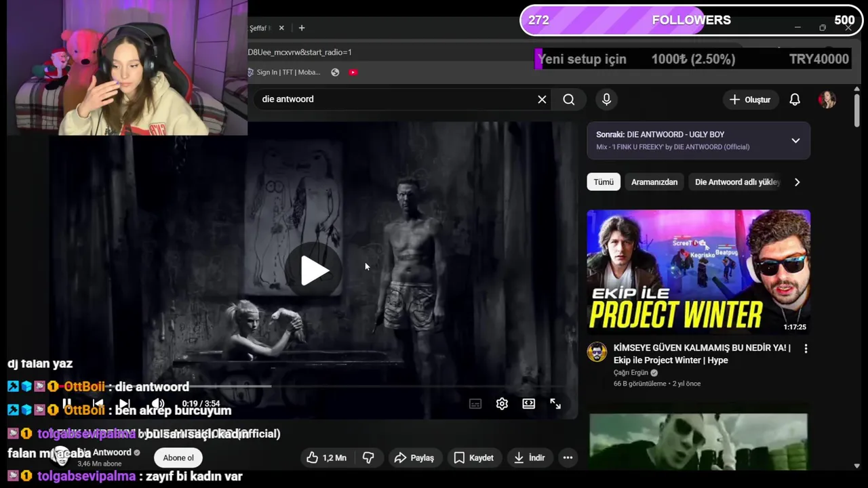Enter fullscreen in the video player
Screen dimensions: 868x488
click(555, 404)
